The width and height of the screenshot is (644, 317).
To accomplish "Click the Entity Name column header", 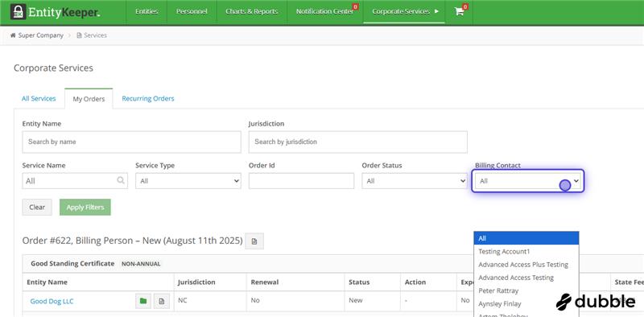I will pos(47,282).
